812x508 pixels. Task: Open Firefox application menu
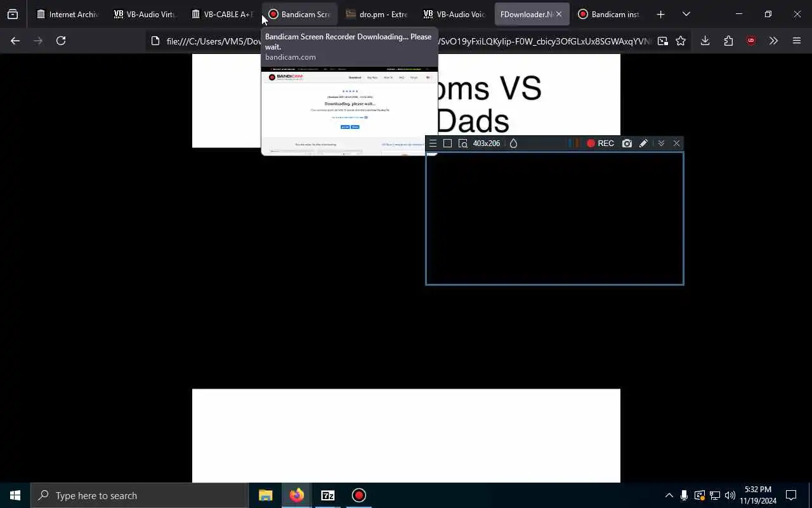coord(797,41)
